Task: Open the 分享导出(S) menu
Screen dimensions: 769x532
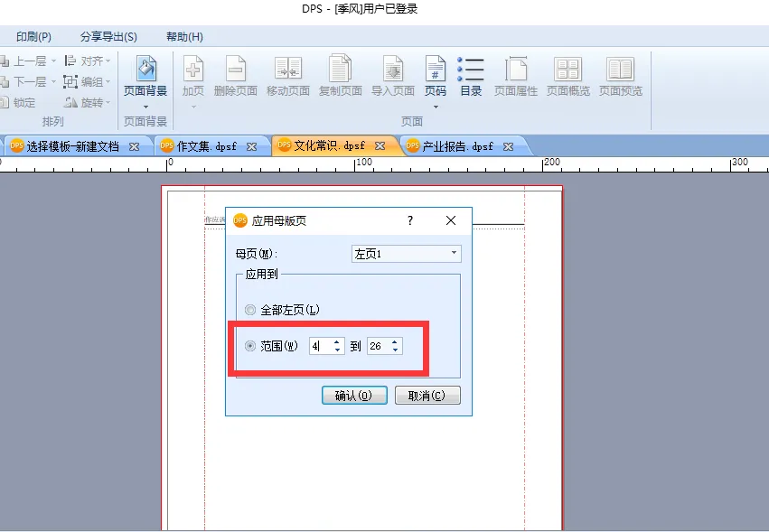Action: click(x=108, y=37)
